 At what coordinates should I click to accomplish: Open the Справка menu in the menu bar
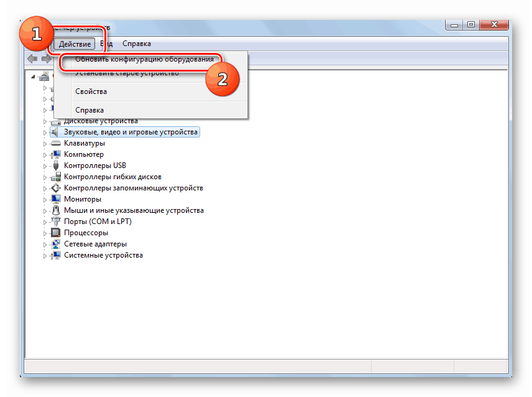(136, 44)
